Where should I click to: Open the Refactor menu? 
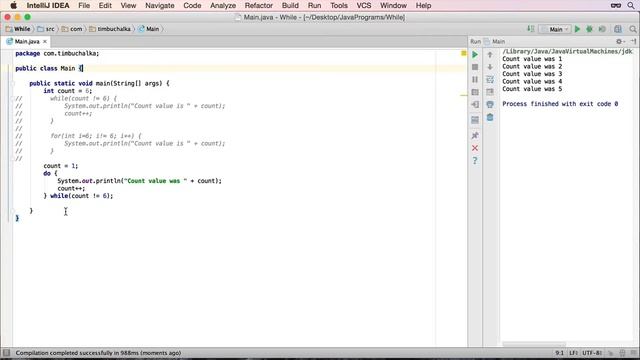pos(258,6)
